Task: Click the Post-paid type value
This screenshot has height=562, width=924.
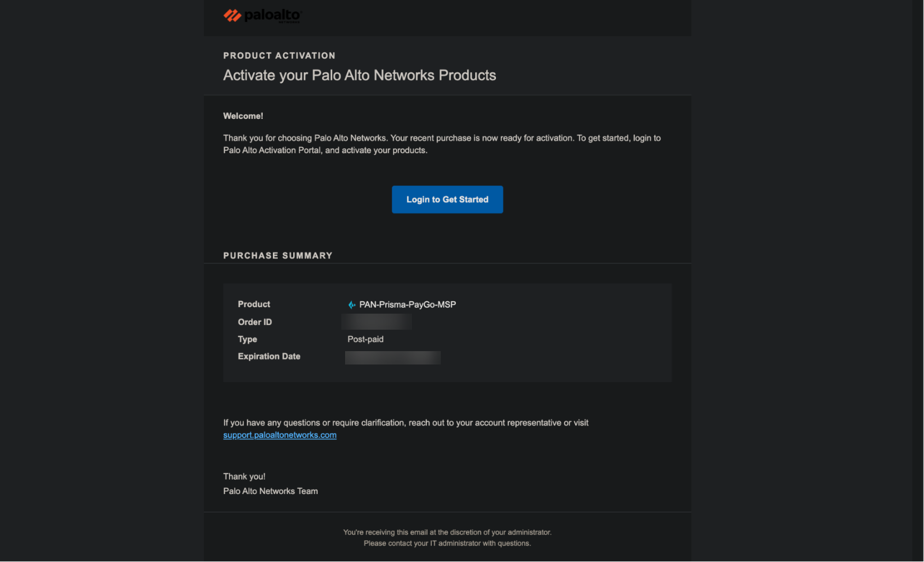Action: pos(365,339)
